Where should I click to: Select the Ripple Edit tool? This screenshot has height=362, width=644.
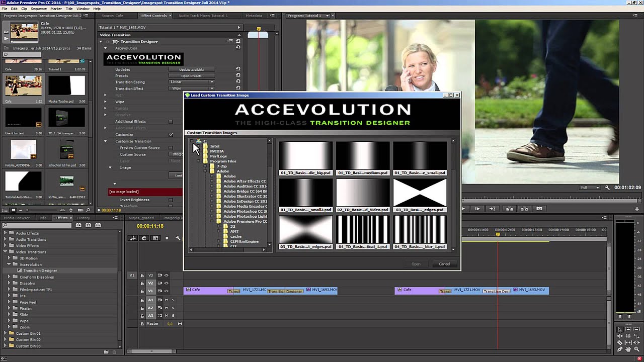620,336
